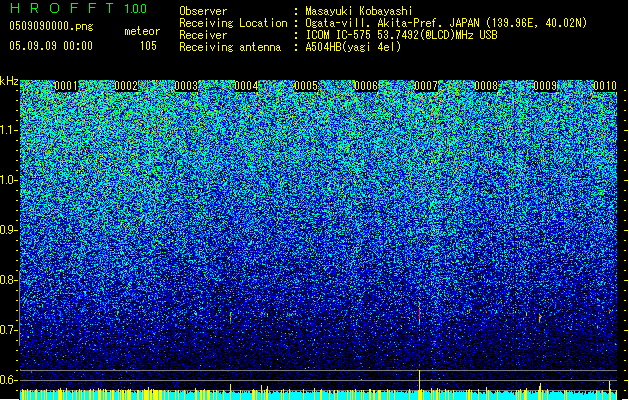Click the kHz axis unit label
Screen dimensions: 629x400
pyautogui.click(x=9, y=81)
